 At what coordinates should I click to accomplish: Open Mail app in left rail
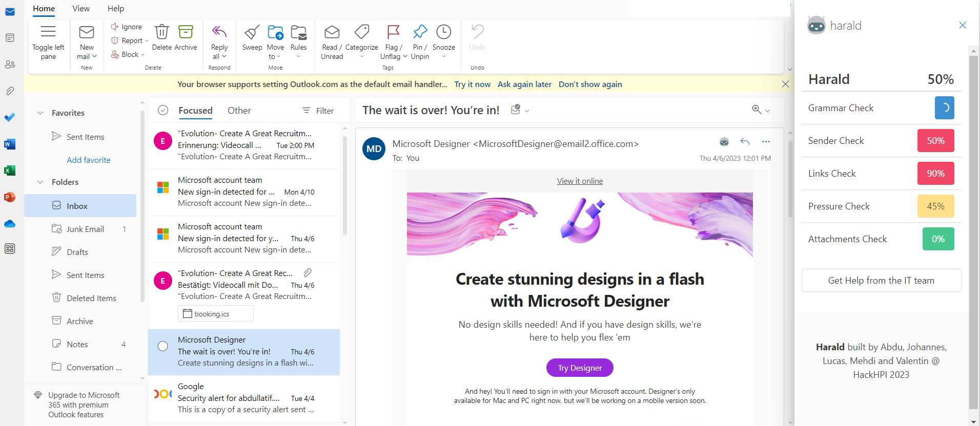(10, 12)
